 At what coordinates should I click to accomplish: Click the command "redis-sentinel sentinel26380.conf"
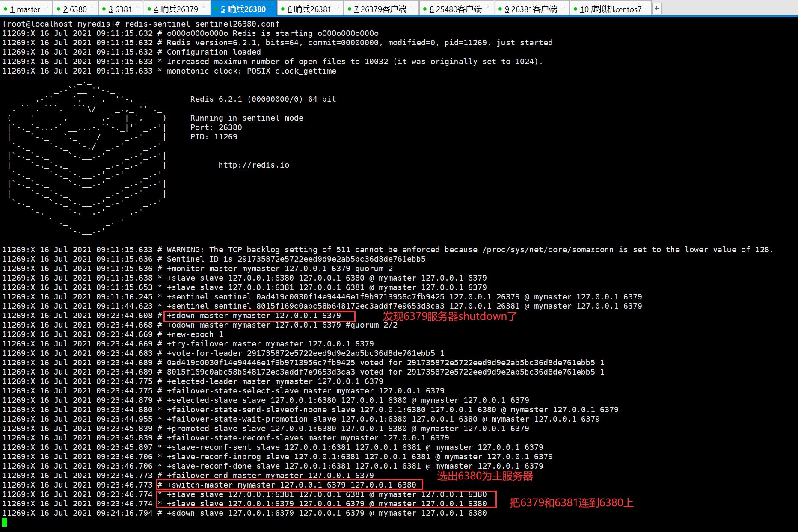pyautogui.click(x=202, y=24)
